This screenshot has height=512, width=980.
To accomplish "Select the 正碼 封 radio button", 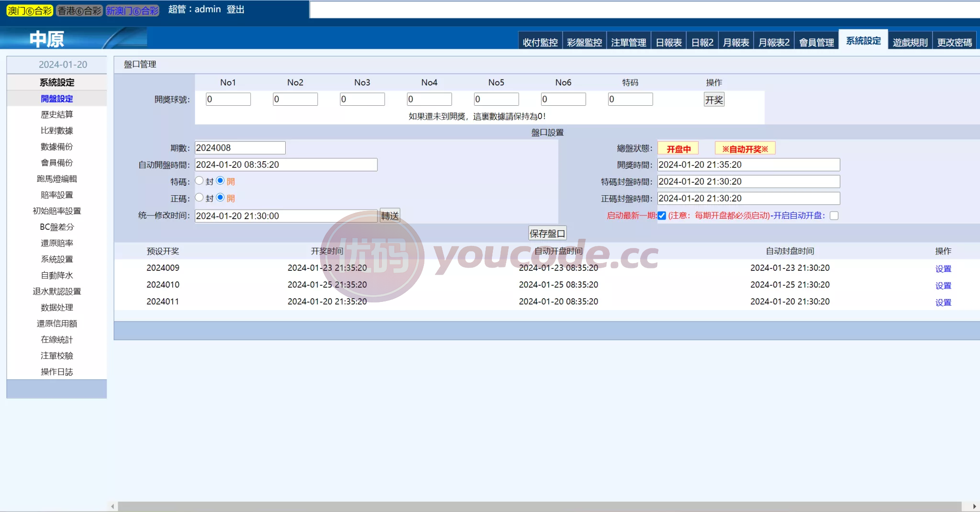I will pos(200,198).
